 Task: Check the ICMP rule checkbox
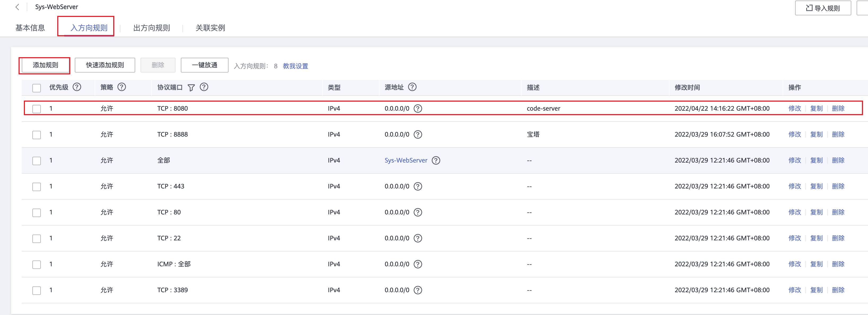click(36, 264)
